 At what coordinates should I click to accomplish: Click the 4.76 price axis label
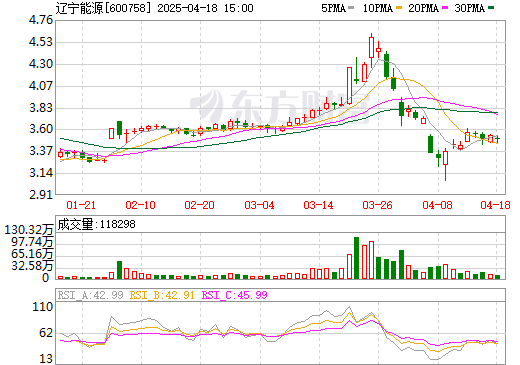pos(41,20)
